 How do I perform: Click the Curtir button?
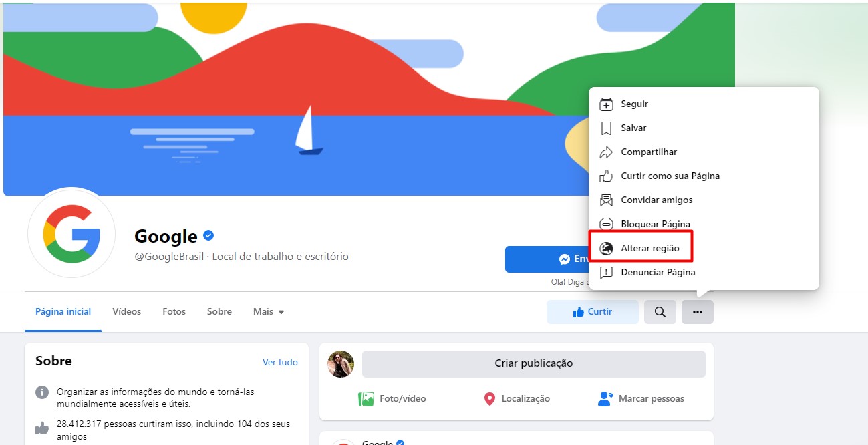tap(593, 312)
